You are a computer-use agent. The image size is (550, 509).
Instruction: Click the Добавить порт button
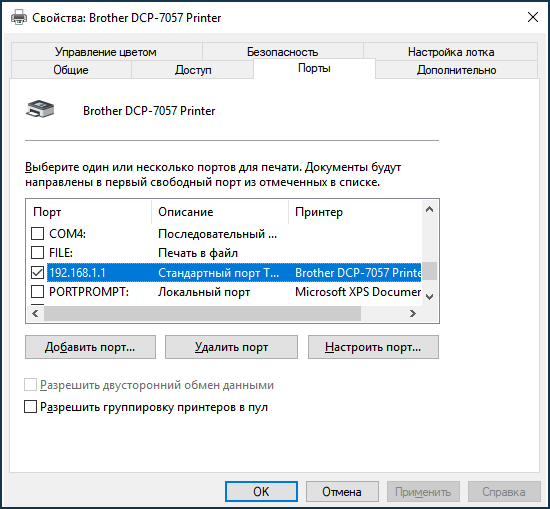point(90,347)
